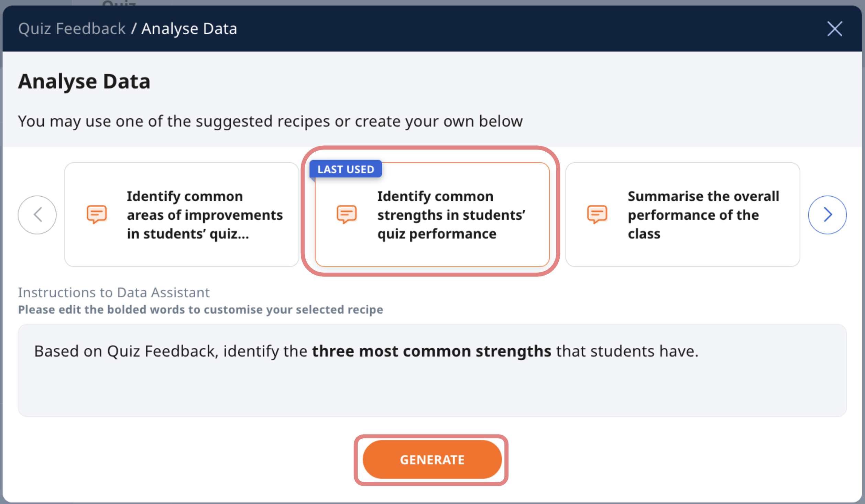Click chat icon on improvements recipe card
The image size is (865, 504).
[x=97, y=215]
